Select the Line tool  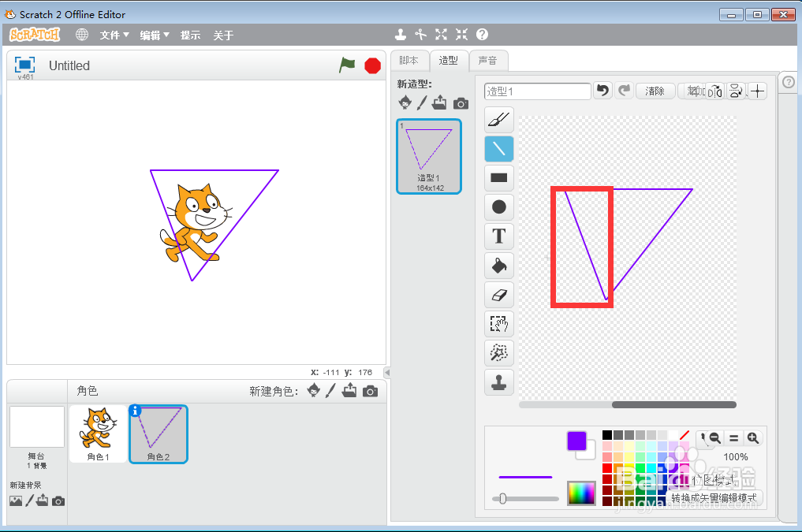498,149
